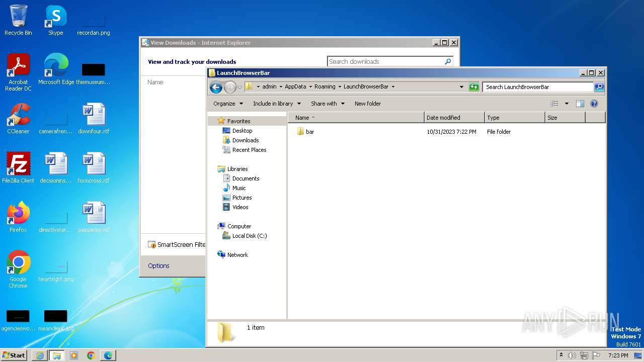Open view options dropdown arrow
Screen dimensions: 644x362
point(567,104)
